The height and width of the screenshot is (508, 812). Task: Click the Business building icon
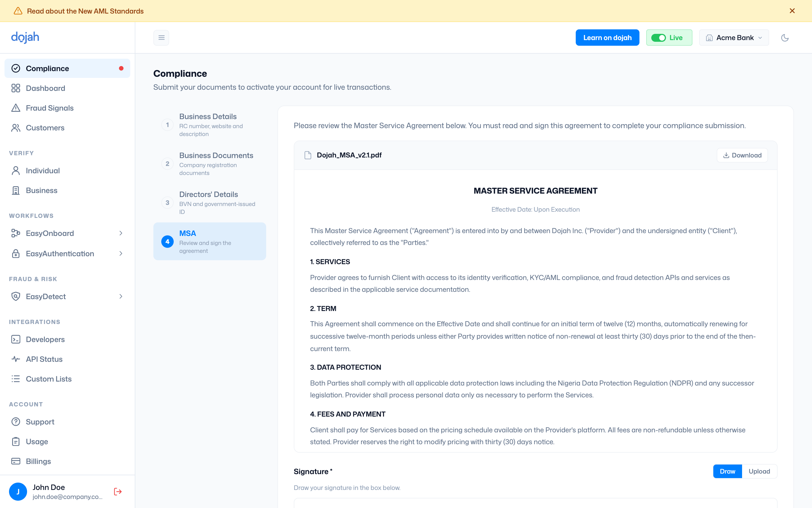tap(16, 190)
